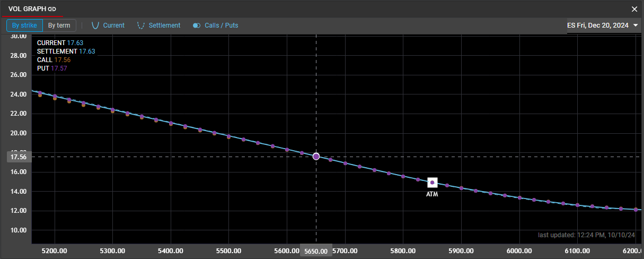Click the PUT 17.57 legend entry
Image resolution: width=644 pixels, height=259 pixels.
pos(52,68)
